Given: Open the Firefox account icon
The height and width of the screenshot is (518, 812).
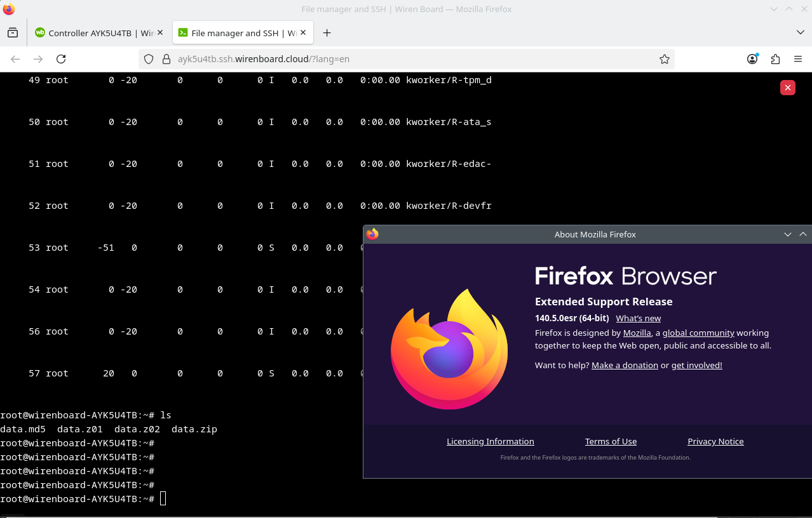Looking at the screenshot, I should pyautogui.click(x=752, y=59).
